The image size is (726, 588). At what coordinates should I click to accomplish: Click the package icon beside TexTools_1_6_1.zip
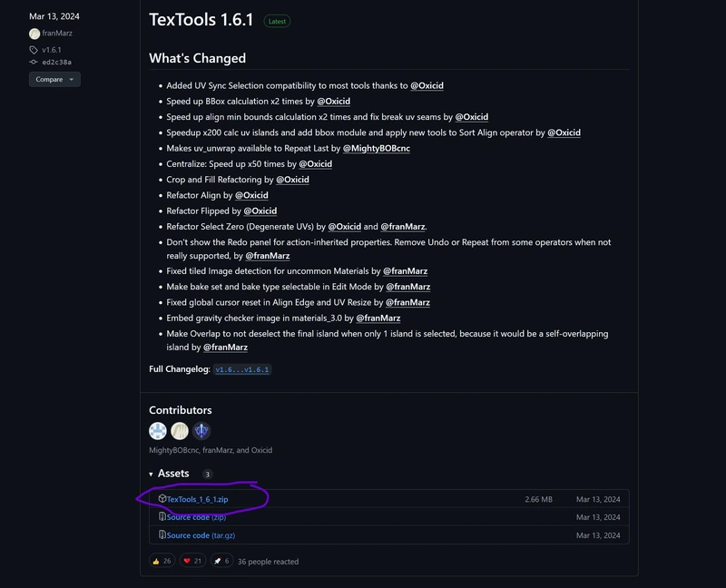point(162,499)
